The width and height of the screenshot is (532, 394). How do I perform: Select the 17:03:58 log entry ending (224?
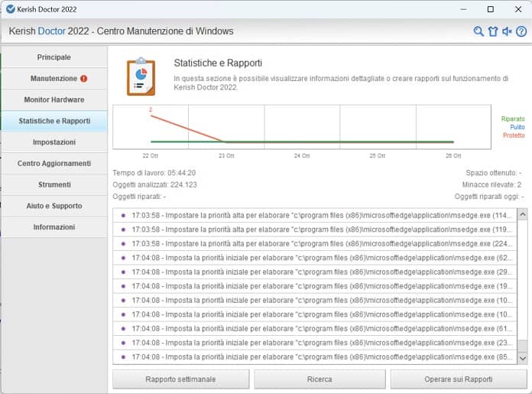[314, 243]
